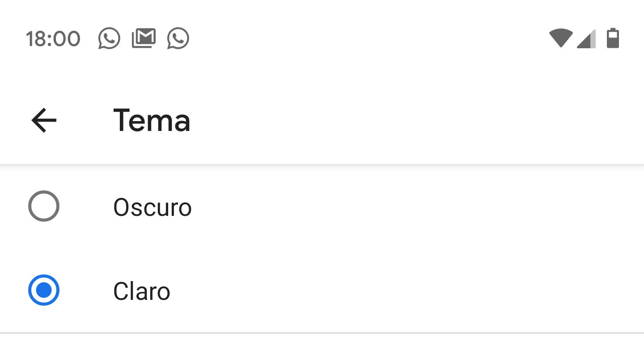Tap the cellular signal strength icon
This screenshot has width=644, height=362.
(x=586, y=38)
